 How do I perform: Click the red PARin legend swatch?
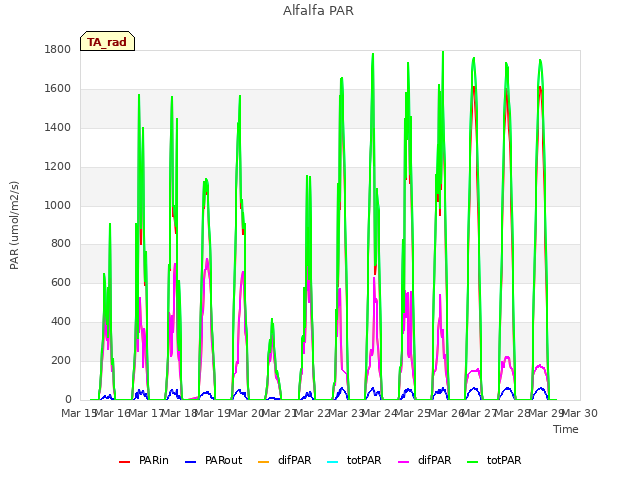pos(124,462)
